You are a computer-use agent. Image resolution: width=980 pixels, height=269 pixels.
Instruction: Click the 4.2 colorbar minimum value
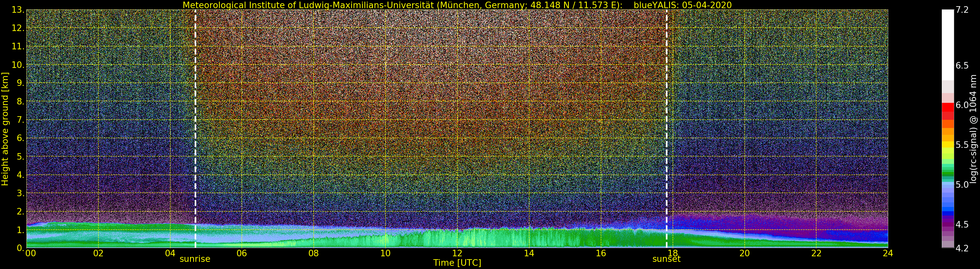[x=962, y=248]
